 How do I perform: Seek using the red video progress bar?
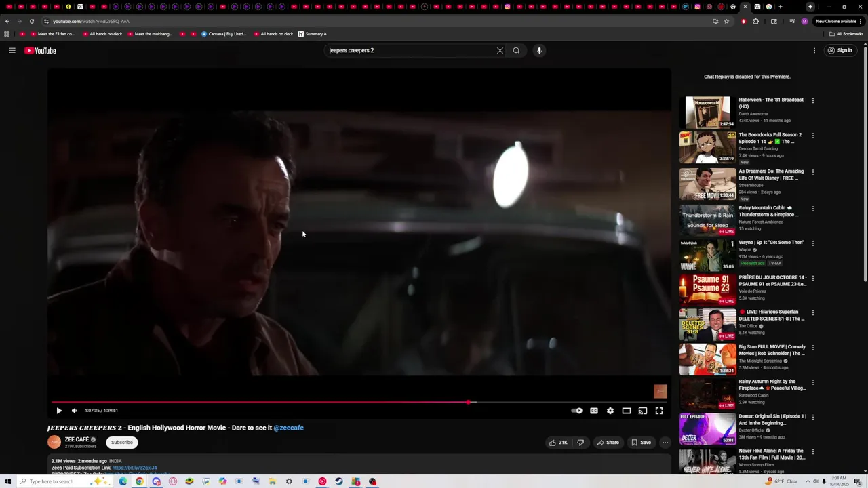(x=359, y=402)
